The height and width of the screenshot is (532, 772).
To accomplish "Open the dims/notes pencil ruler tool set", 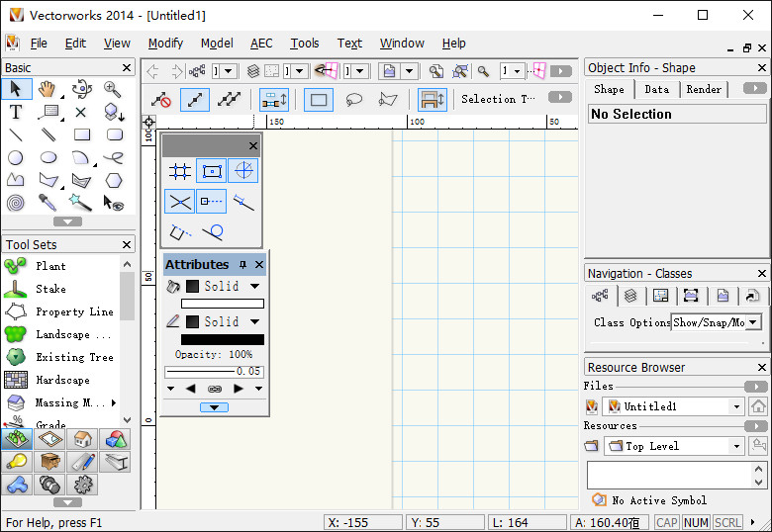I will pyautogui.click(x=83, y=462).
